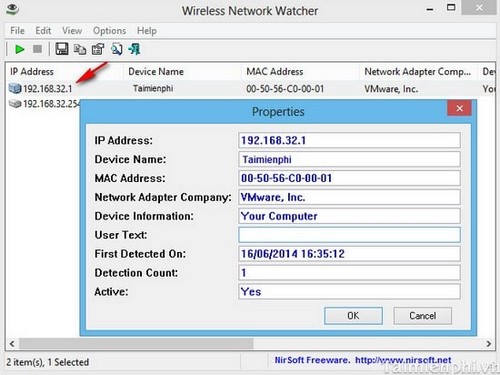
Task: Click Taimienphi cell in Device Name column
Action: pos(153,88)
